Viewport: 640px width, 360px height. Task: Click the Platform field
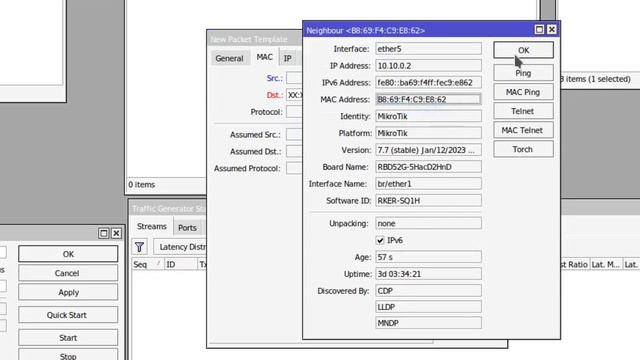(x=428, y=133)
